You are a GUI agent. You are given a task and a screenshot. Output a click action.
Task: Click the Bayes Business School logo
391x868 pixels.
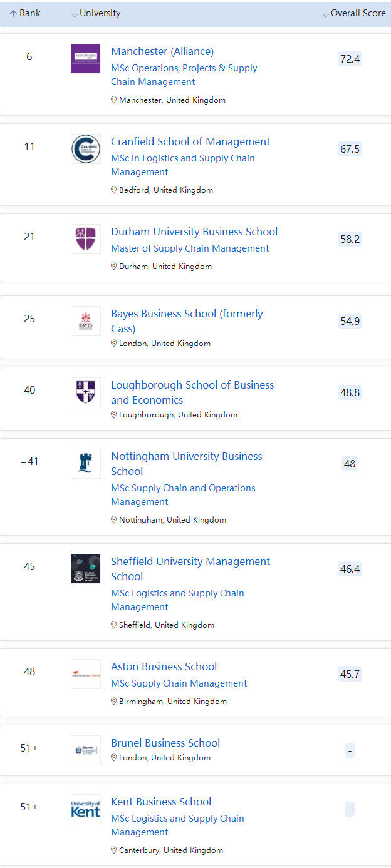coord(86,321)
